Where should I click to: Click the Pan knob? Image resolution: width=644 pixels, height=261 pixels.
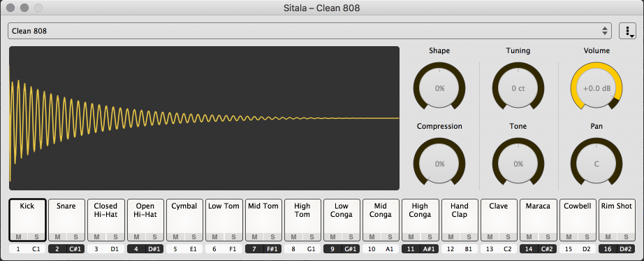[x=597, y=164]
